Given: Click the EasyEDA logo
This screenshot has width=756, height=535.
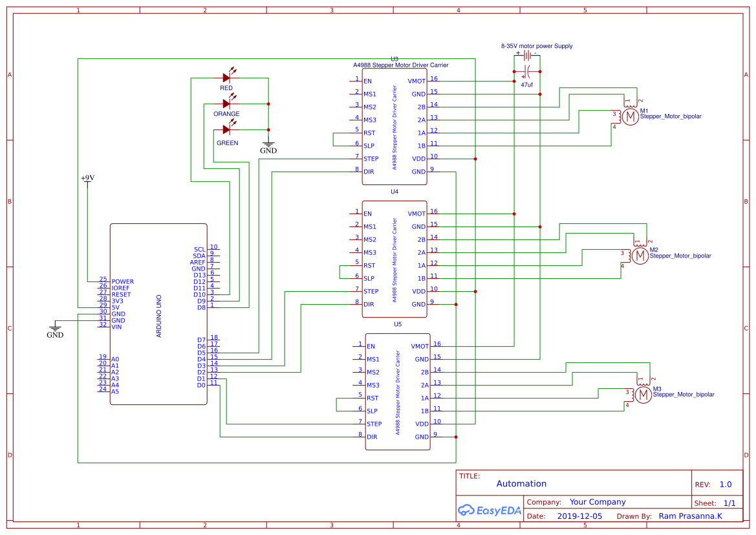Looking at the screenshot, I should coord(488,510).
